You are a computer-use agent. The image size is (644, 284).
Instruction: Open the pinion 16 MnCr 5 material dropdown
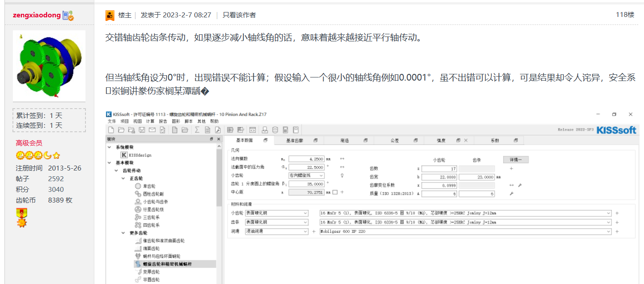tap(466, 213)
